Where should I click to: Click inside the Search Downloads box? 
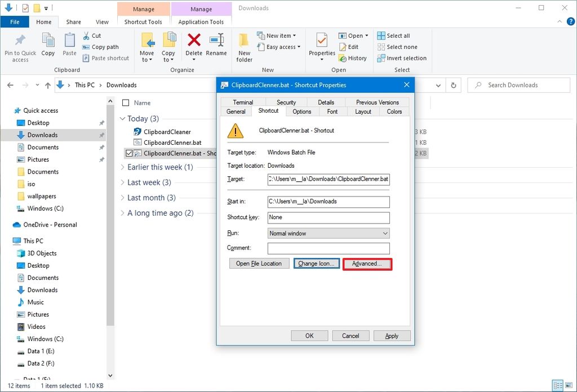tap(518, 84)
